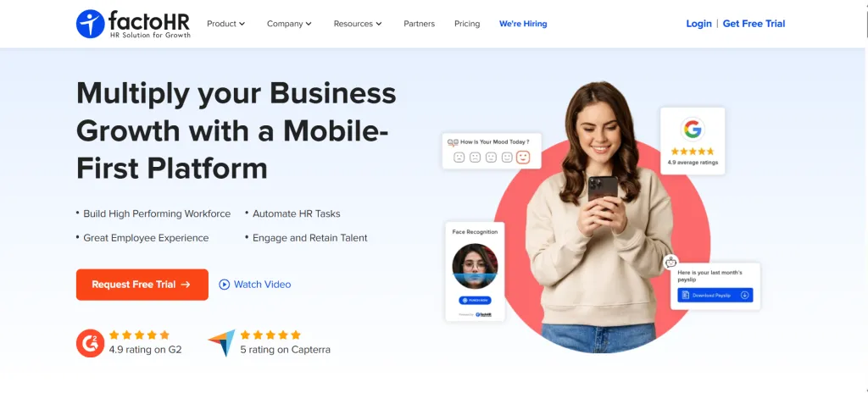Click the Punch Now button

[475, 301]
